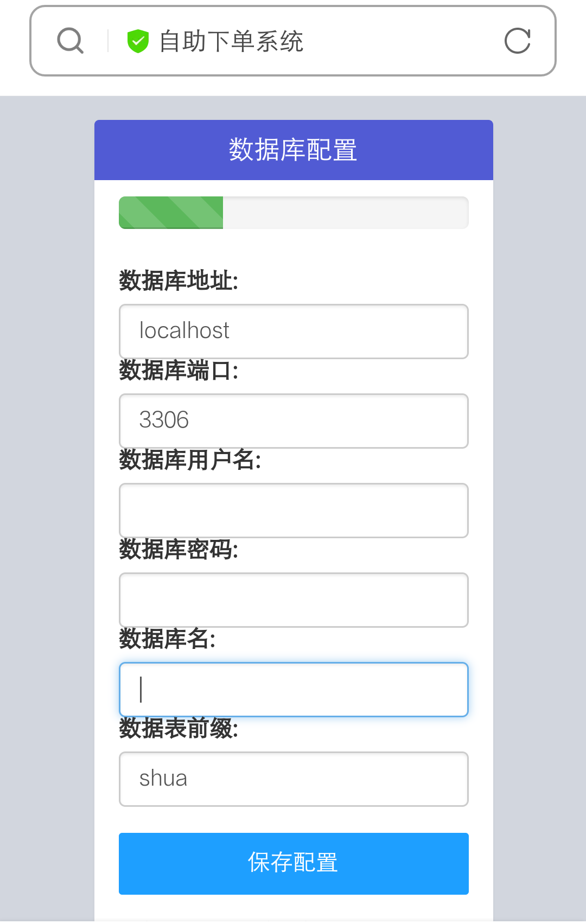586x924 pixels.
Task: Click the 数据库端口 label
Action: point(179,371)
